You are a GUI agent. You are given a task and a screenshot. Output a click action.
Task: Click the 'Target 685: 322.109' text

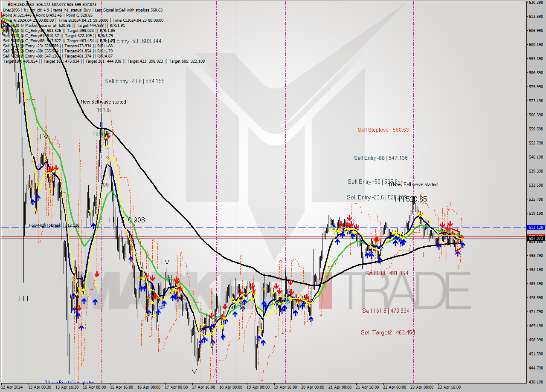point(187,61)
